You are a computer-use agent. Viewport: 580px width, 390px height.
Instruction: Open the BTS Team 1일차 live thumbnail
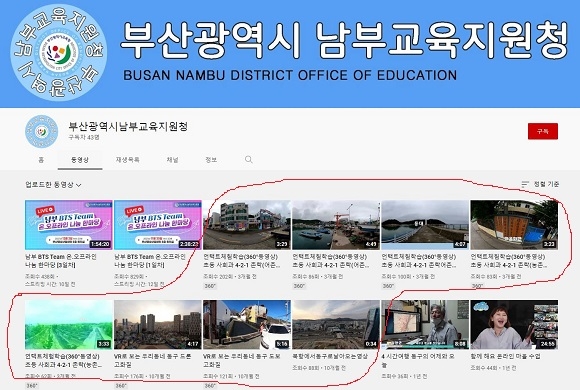click(158, 225)
